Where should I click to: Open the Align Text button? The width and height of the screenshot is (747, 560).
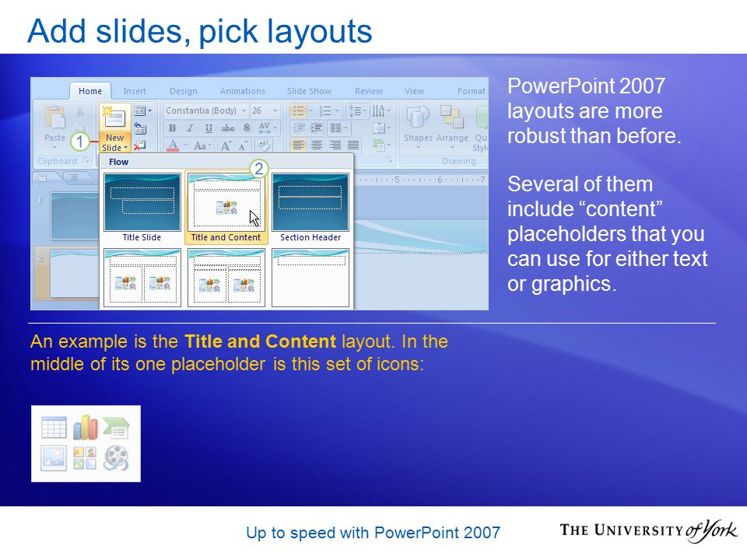click(381, 128)
